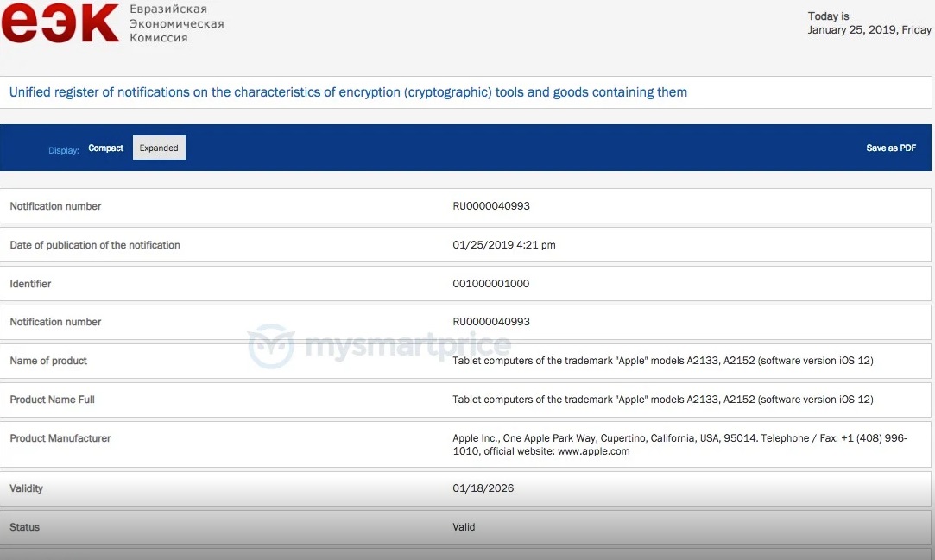Click the www.apple.com official website text
The image size is (935, 560).
pyautogui.click(x=595, y=451)
